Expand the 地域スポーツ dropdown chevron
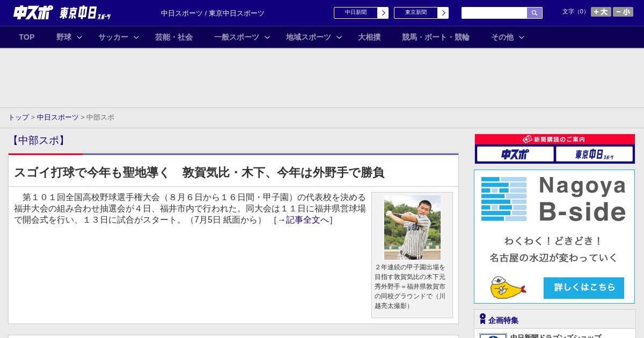The width and height of the screenshot is (644, 338). [x=339, y=37]
